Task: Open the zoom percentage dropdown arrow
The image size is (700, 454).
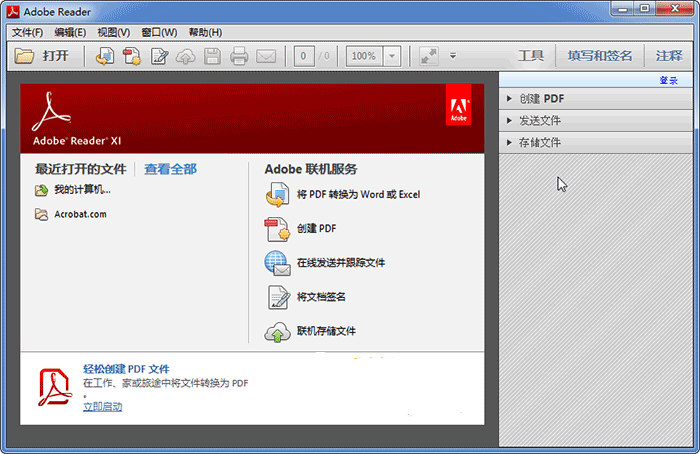Action: [x=392, y=56]
